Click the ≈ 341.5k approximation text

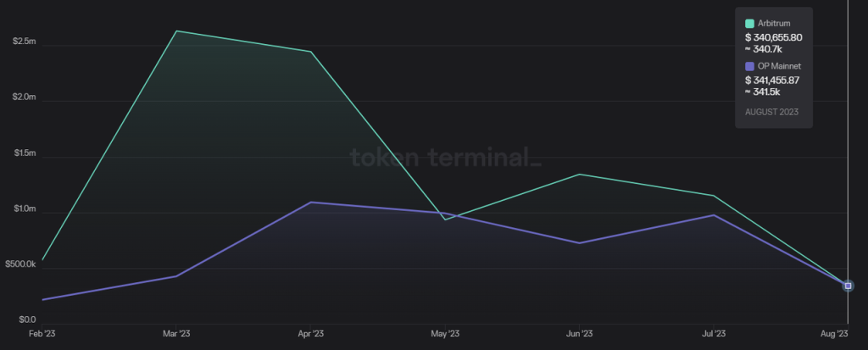coord(763,92)
